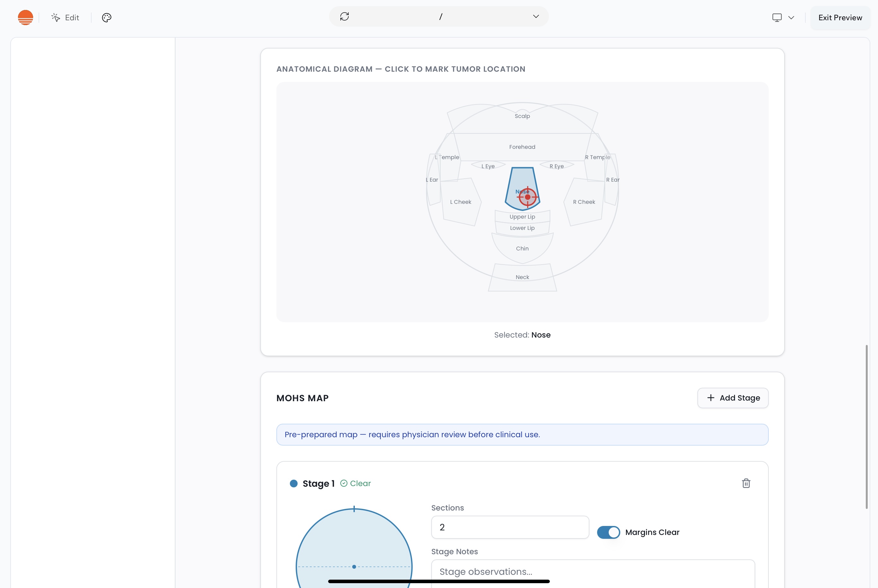Open device size dropdown chevron

[x=791, y=18]
